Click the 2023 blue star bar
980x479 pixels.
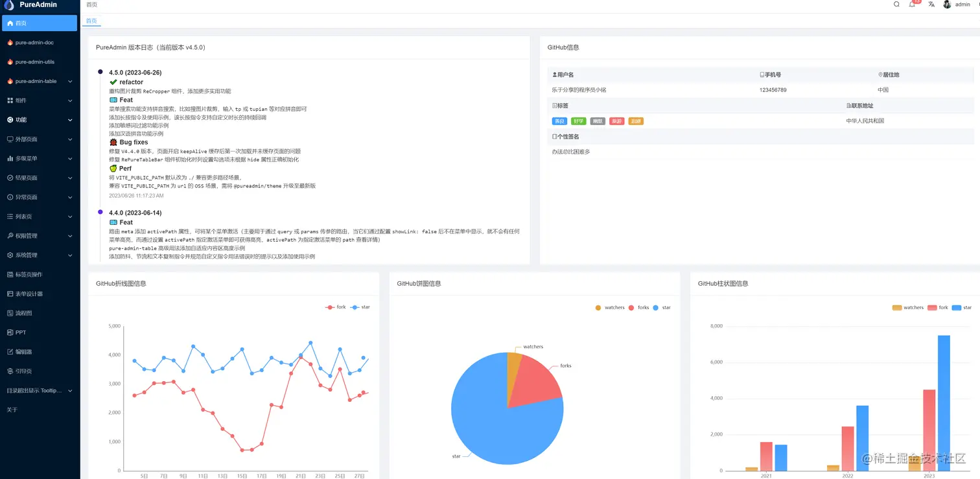point(944,403)
